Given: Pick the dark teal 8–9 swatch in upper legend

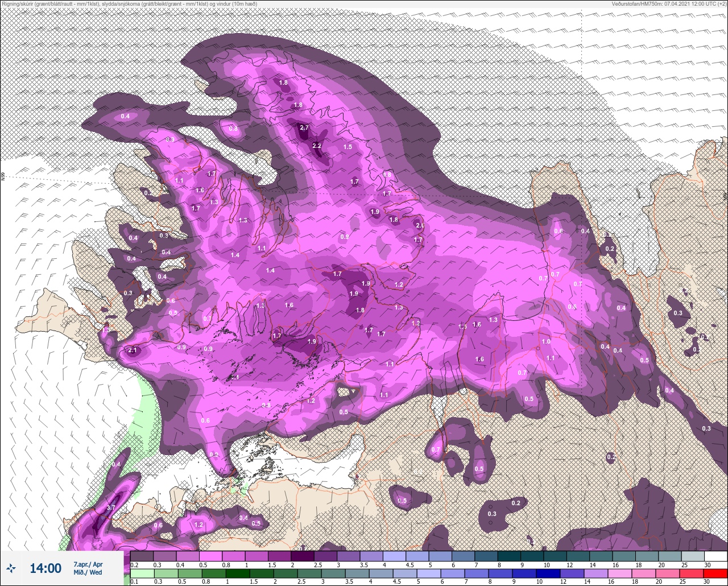Looking at the screenshot, I should tap(508, 556).
